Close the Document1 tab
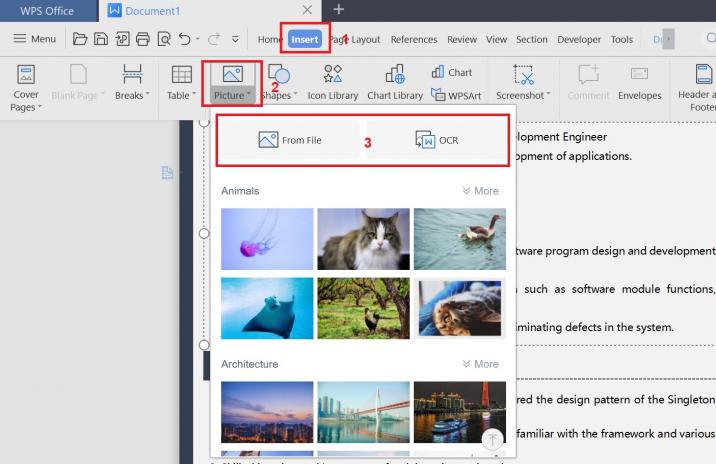Screen dimensions: 716x464 click(x=307, y=10)
